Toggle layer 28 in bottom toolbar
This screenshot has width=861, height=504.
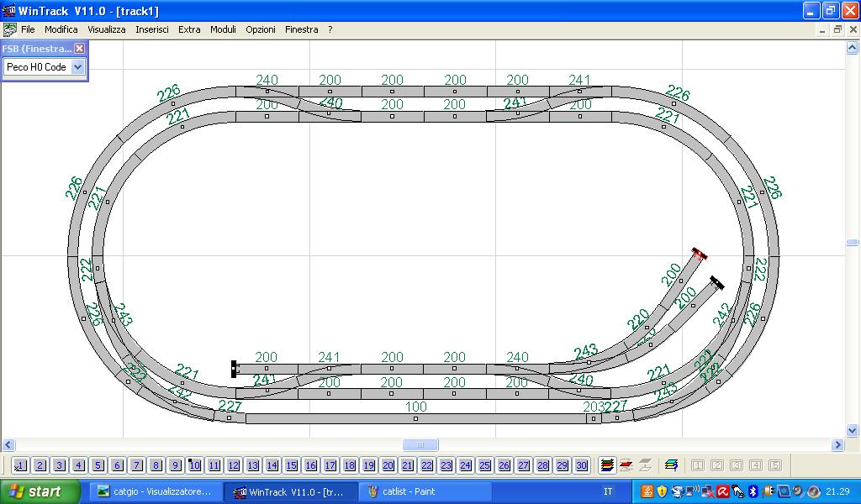(x=542, y=465)
